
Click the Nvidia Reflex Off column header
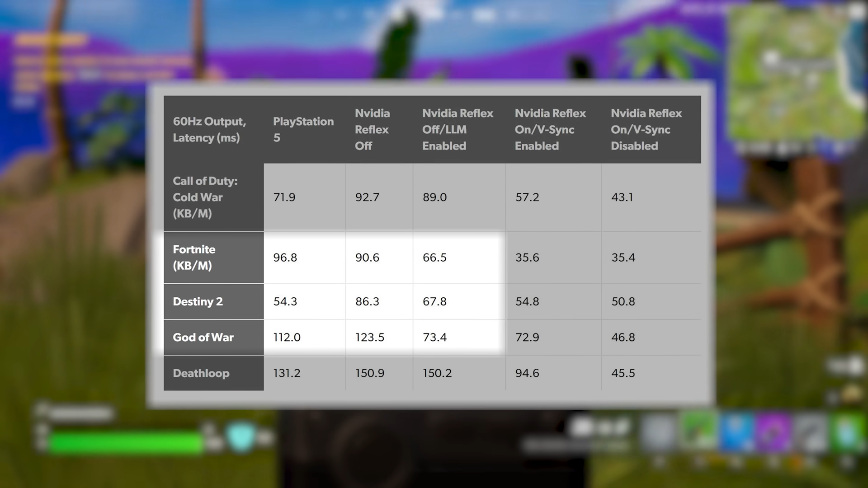tap(372, 129)
